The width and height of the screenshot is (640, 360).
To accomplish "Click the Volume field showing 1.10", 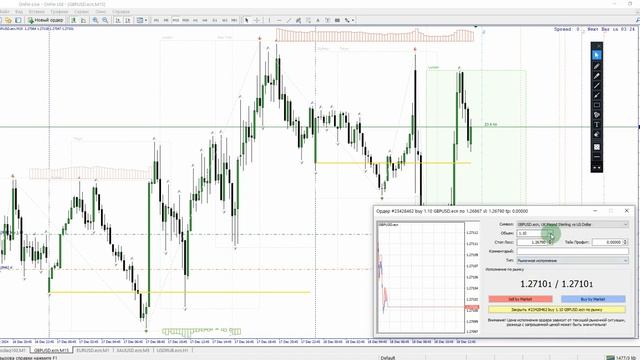I will [535, 233].
